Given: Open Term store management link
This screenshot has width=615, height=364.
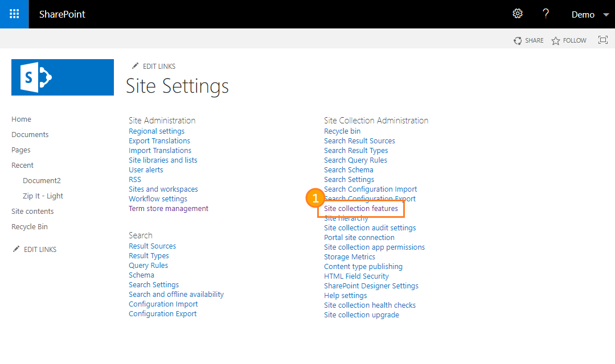Looking at the screenshot, I should click(169, 209).
